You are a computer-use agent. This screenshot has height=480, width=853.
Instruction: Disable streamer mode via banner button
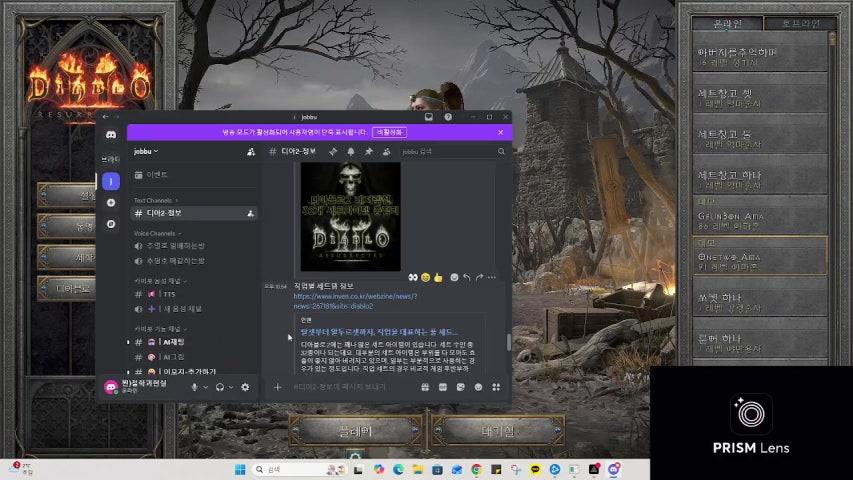click(389, 132)
